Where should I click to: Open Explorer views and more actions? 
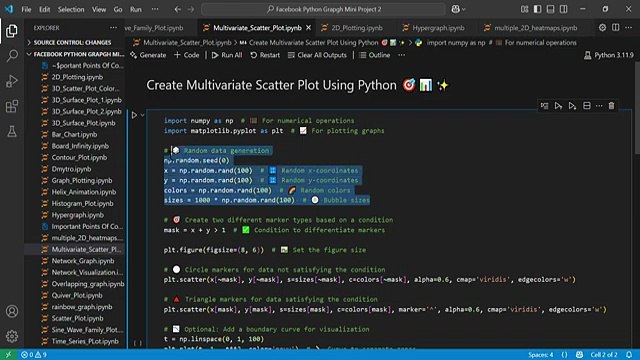point(113,28)
